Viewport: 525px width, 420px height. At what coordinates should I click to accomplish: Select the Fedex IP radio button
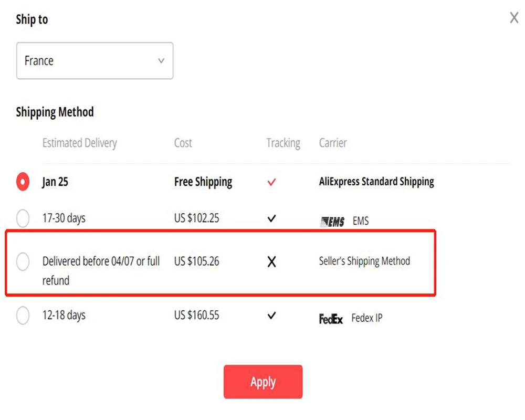tap(23, 316)
